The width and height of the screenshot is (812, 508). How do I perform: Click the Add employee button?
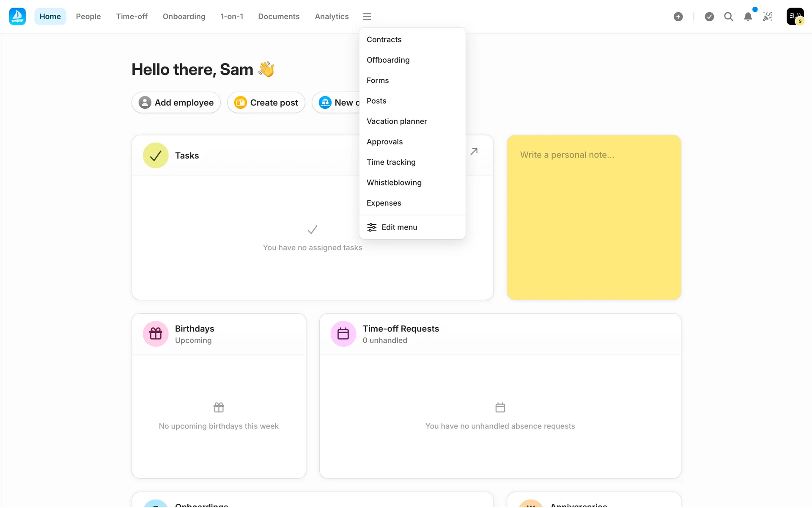[176, 102]
